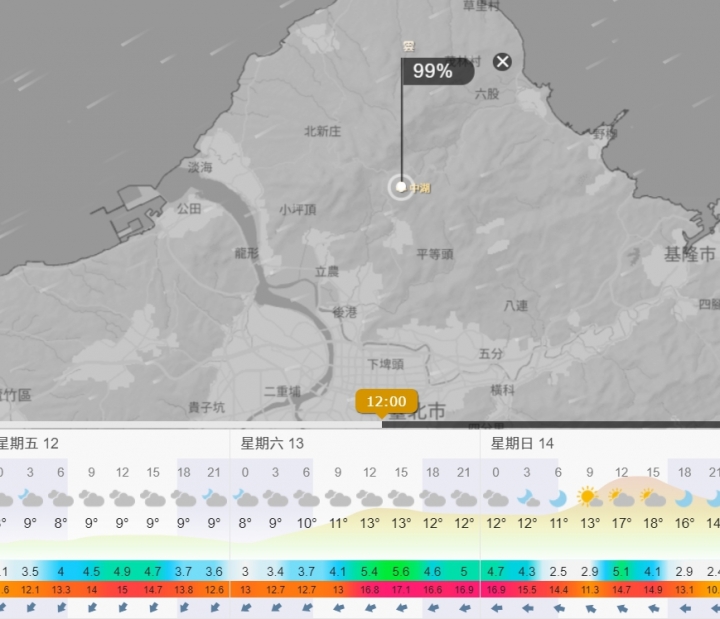Viewport: 720px width, 619px height.
Task: Click Sunday's 18 o'clock moon icon
Action: pyautogui.click(x=684, y=498)
